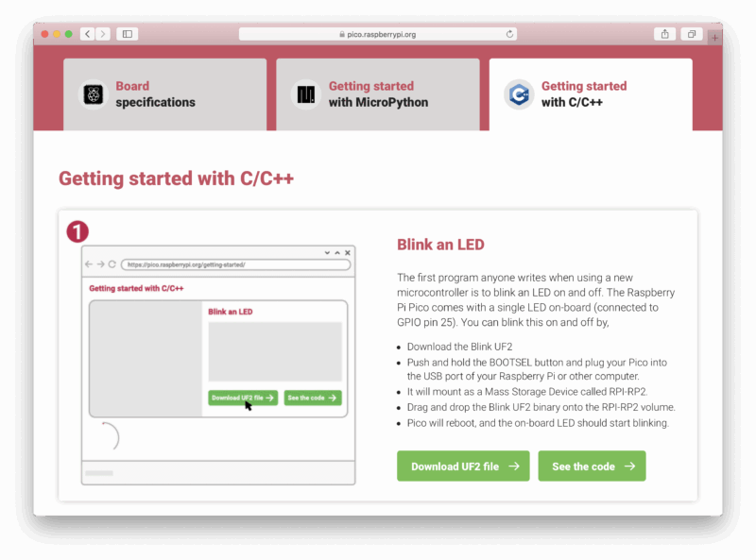
Task: Open a new tab with the plus icon
Action: (715, 37)
